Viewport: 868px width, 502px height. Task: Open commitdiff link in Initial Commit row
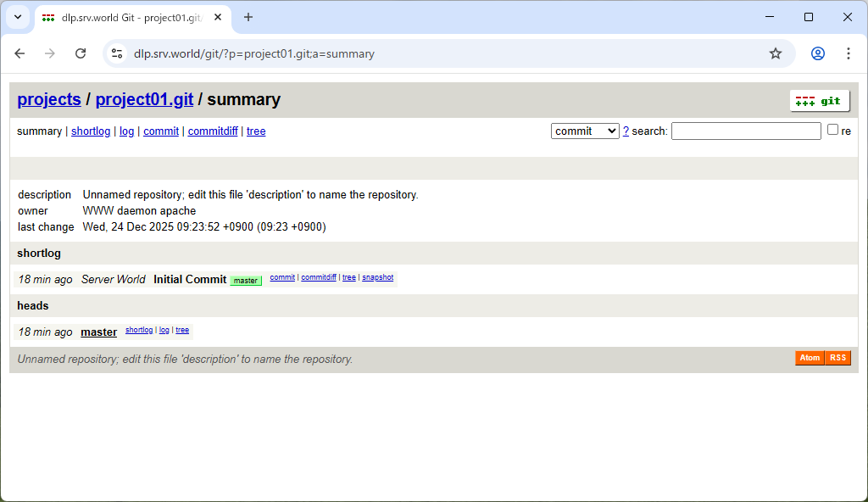pos(319,277)
